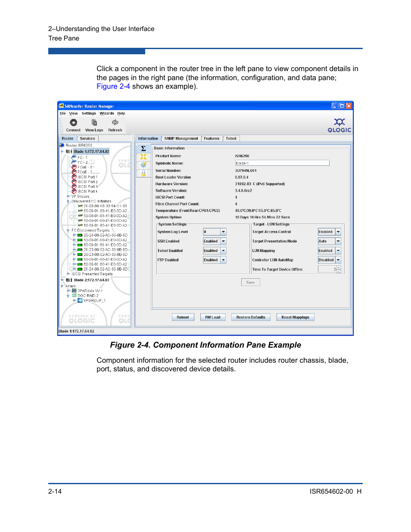Click the VPGROUP_1 blue icon
411x532 pixels.
(80, 300)
